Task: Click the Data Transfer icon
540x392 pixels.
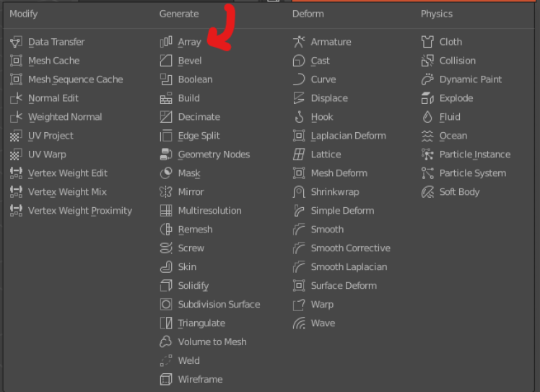Action: click(16, 42)
